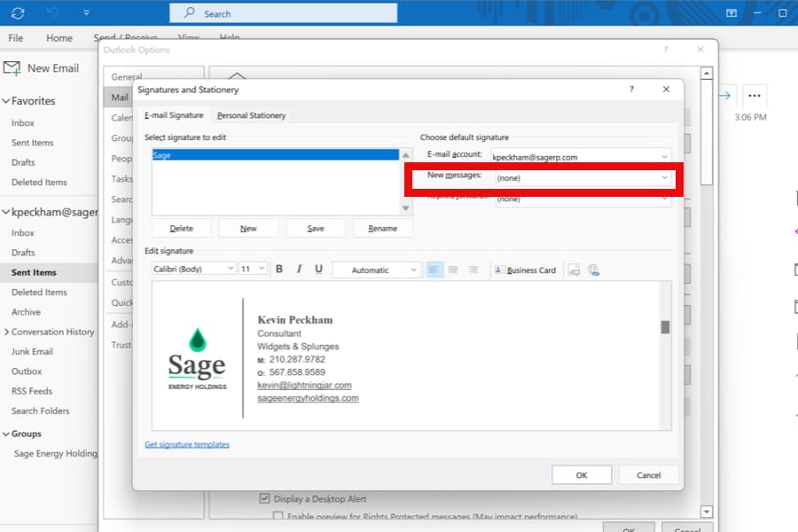Insert a hyperlink using the globe icon
Screen dimensions: 798x532
pyautogui.click(x=593, y=270)
